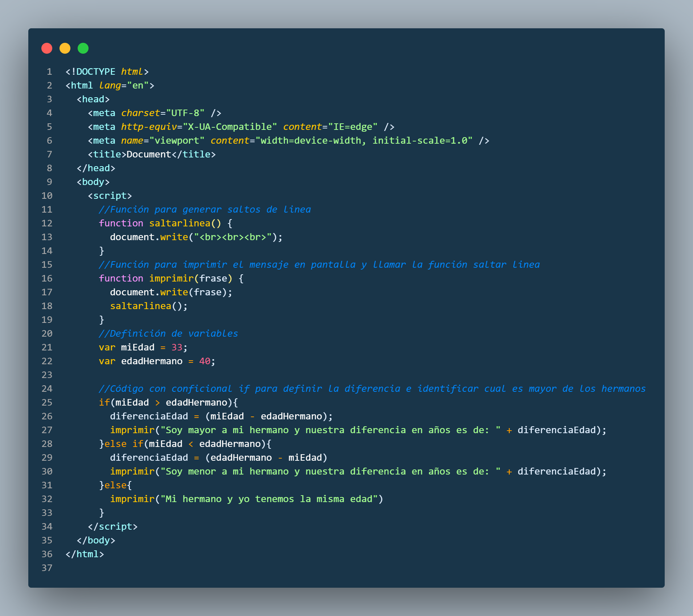This screenshot has width=693, height=616.
Task: Click the "Soy mayor a mi hermano" string
Action: point(331,430)
